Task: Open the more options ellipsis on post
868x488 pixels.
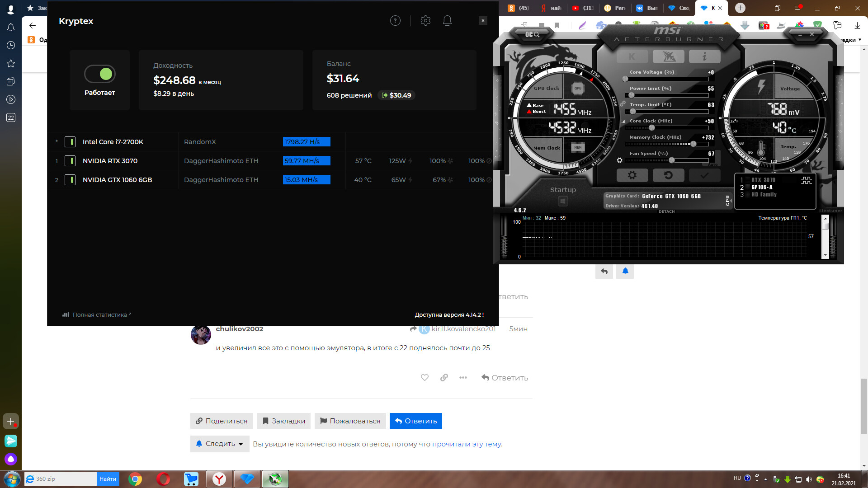Action: (x=463, y=378)
